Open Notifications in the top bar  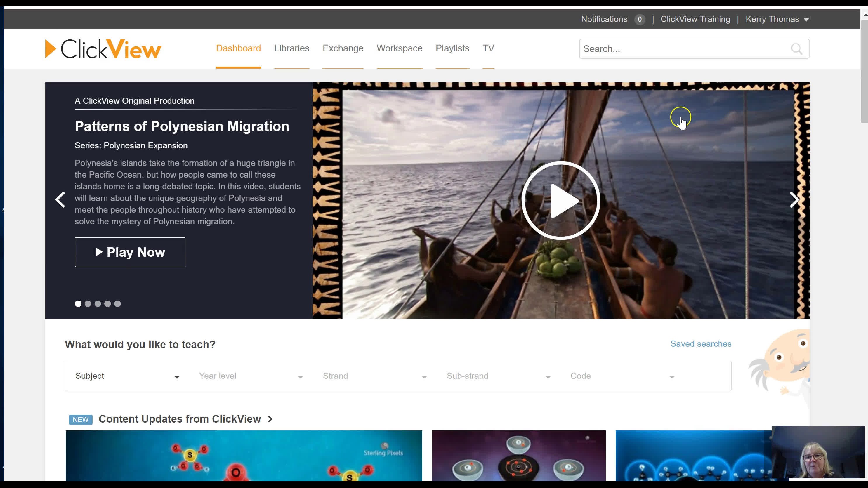click(604, 19)
